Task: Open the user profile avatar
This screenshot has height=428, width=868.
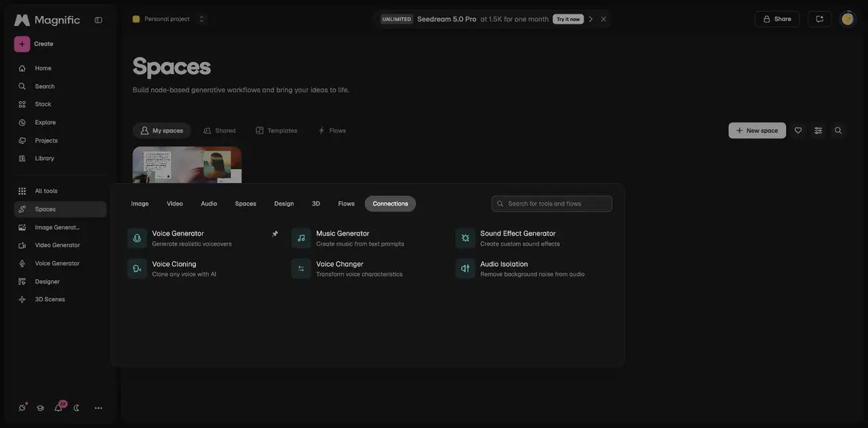Action: point(848,19)
